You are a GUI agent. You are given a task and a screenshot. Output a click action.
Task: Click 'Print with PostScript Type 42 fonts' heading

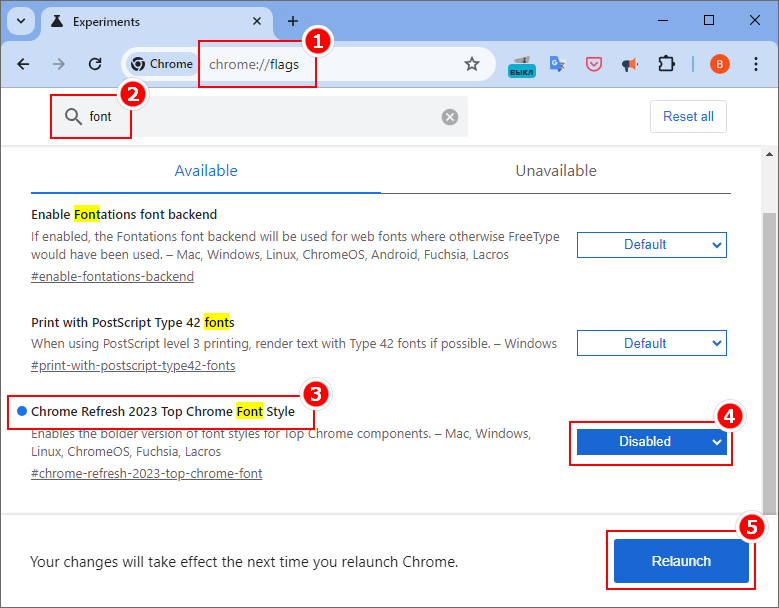(x=133, y=323)
